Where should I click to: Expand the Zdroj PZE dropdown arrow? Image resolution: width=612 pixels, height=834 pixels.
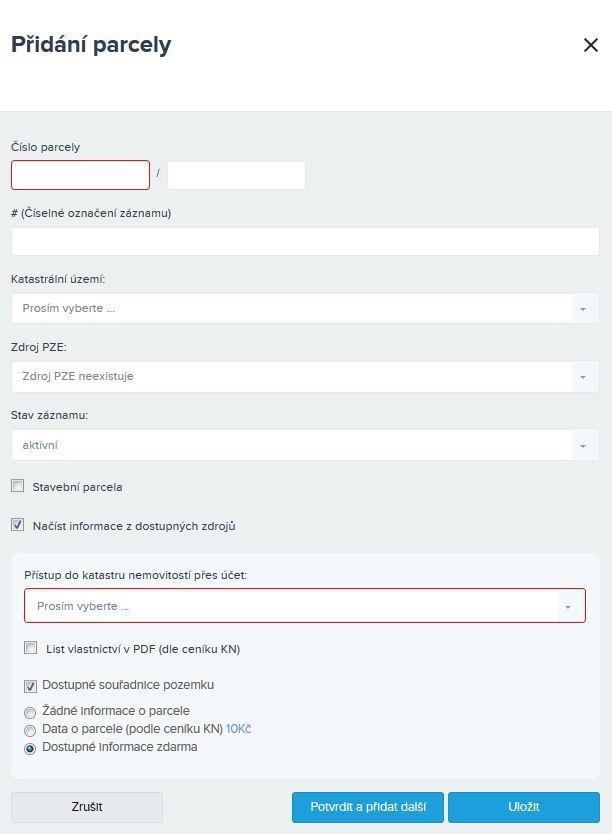[583, 377]
